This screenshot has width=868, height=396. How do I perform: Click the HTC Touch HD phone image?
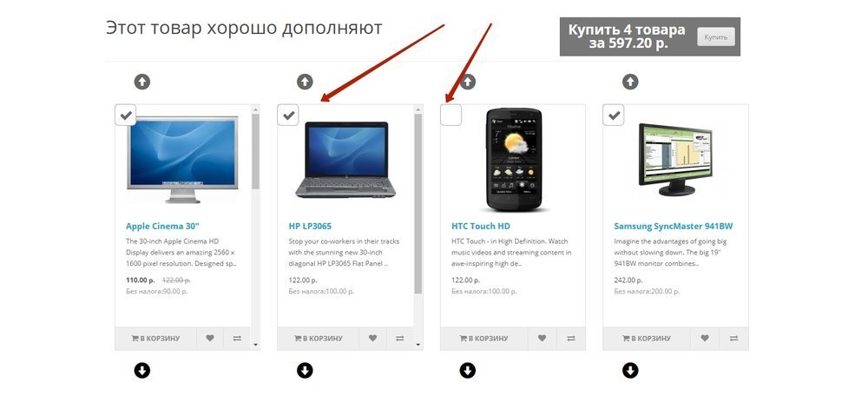tap(514, 160)
